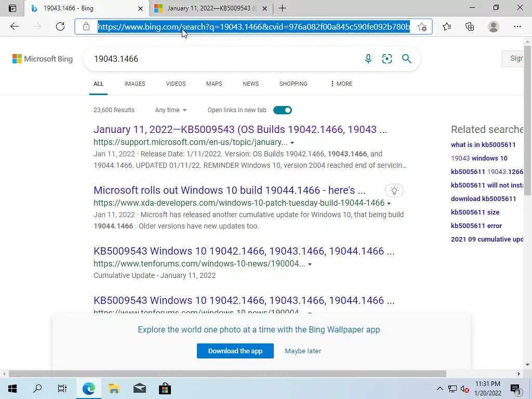Open the Windows Start menu
Image resolution: width=532 pixels, height=399 pixels.
pos(12,389)
